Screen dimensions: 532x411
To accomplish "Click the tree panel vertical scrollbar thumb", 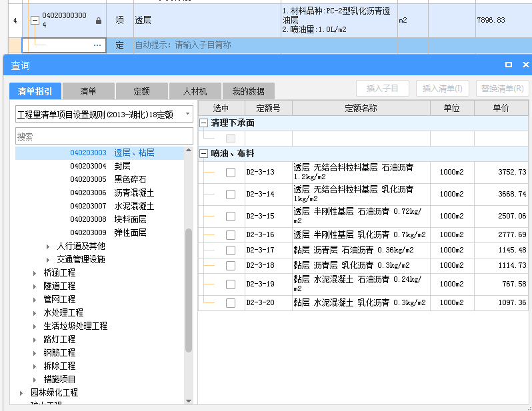I will click(189, 290).
